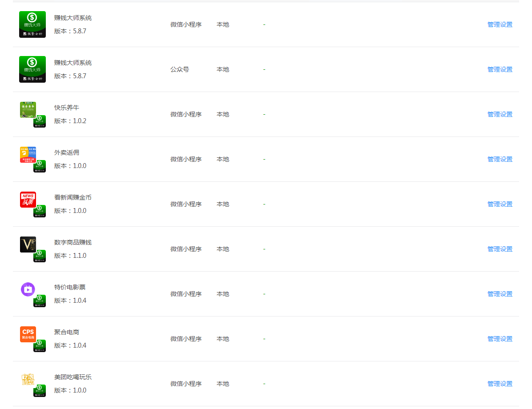Open 管理设置 for 美团吃喝玩乐
This screenshot has width=532, height=409.
[499, 383]
